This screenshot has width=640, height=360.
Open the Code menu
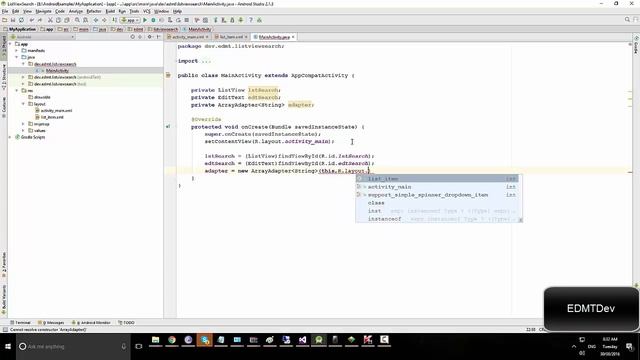click(x=60, y=11)
